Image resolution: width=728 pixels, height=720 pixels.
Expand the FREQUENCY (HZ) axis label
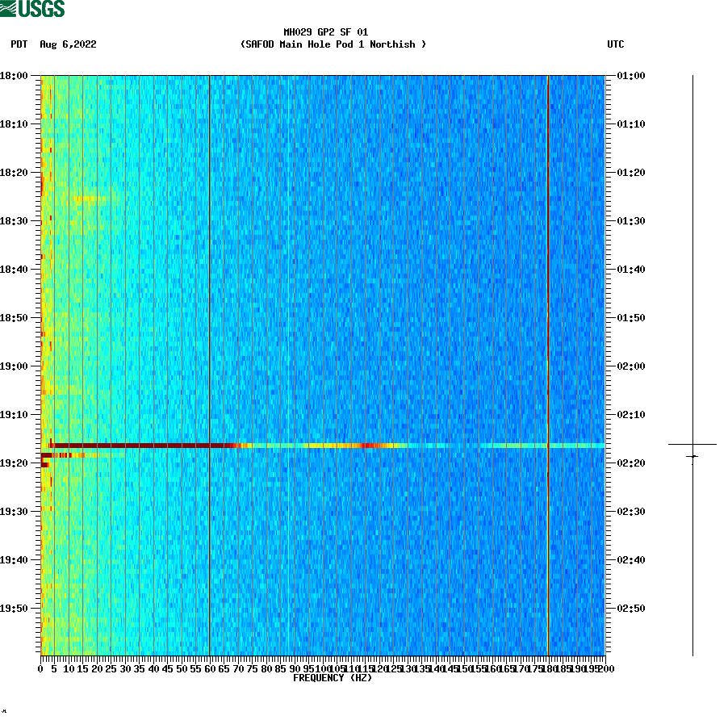pyautogui.click(x=334, y=679)
